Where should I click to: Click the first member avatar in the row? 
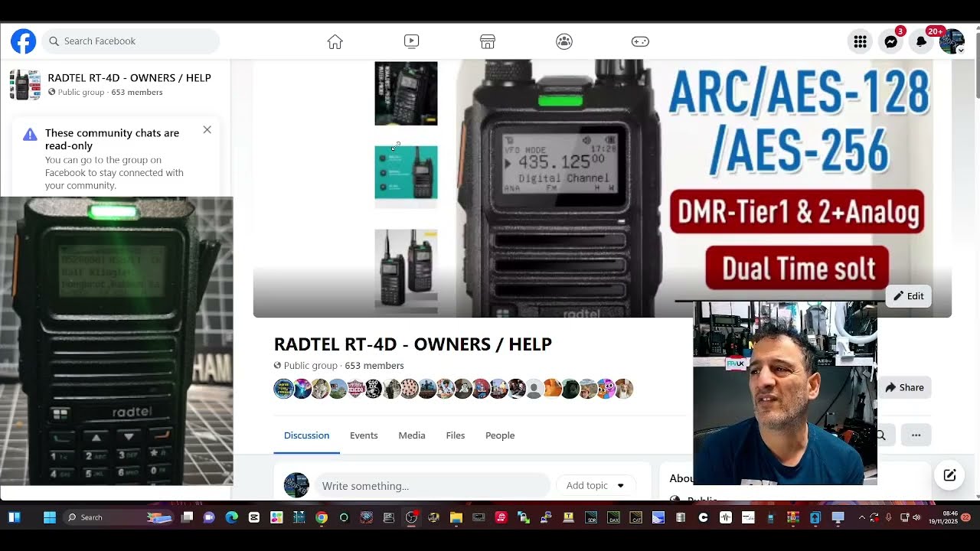coord(283,389)
